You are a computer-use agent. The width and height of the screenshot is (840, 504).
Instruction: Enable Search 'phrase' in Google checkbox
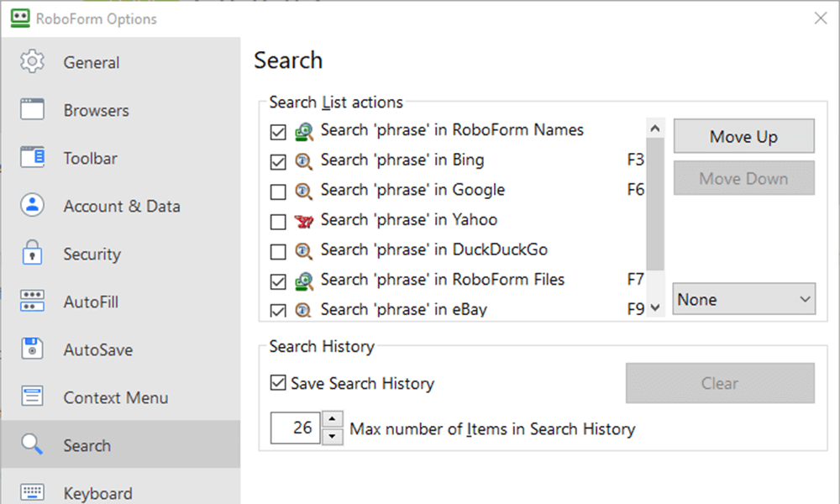click(x=278, y=192)
